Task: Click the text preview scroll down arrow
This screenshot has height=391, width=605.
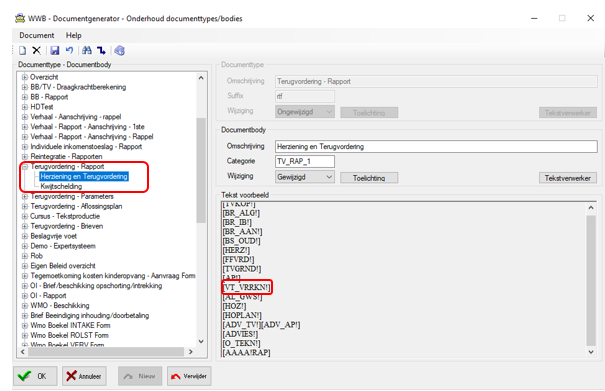Action: (591, 352)
